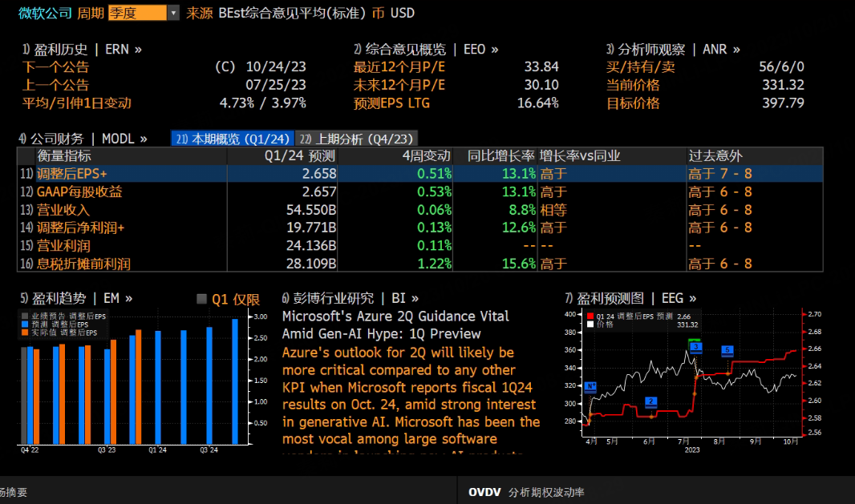Click the 上一个公告 date 07/25/23
The image size is (855, 504).
(x=276, y=85)
